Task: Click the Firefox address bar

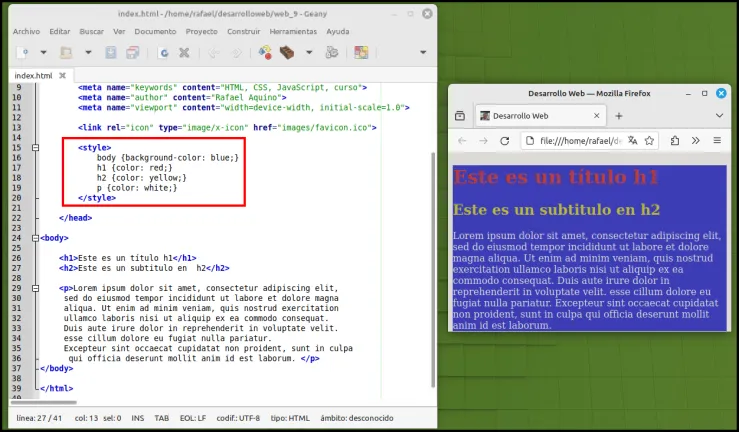Action: point(581,141)
